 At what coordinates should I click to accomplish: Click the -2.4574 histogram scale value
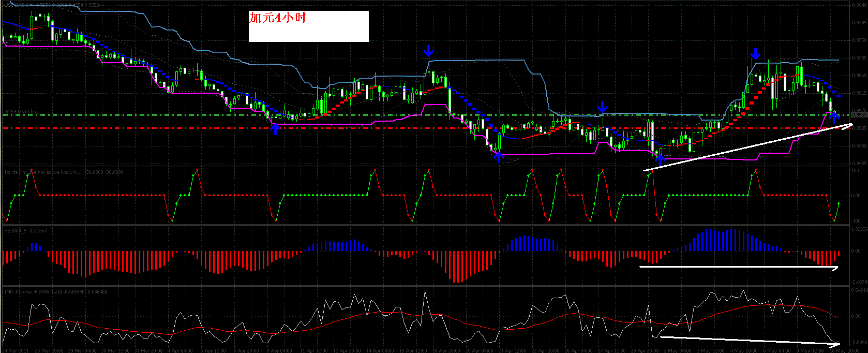click(x=859, y=282)
